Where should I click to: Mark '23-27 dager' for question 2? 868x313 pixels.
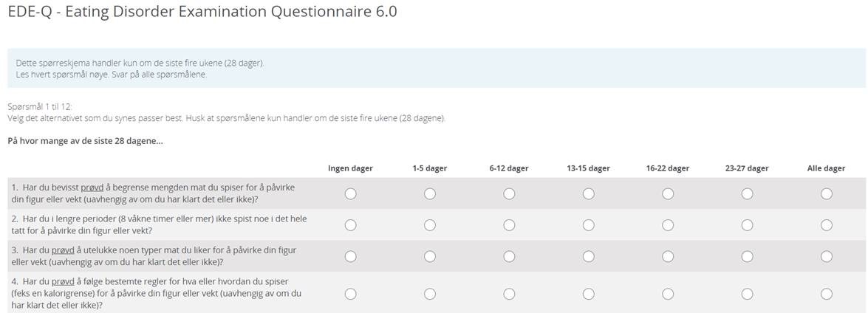(747, 224)
